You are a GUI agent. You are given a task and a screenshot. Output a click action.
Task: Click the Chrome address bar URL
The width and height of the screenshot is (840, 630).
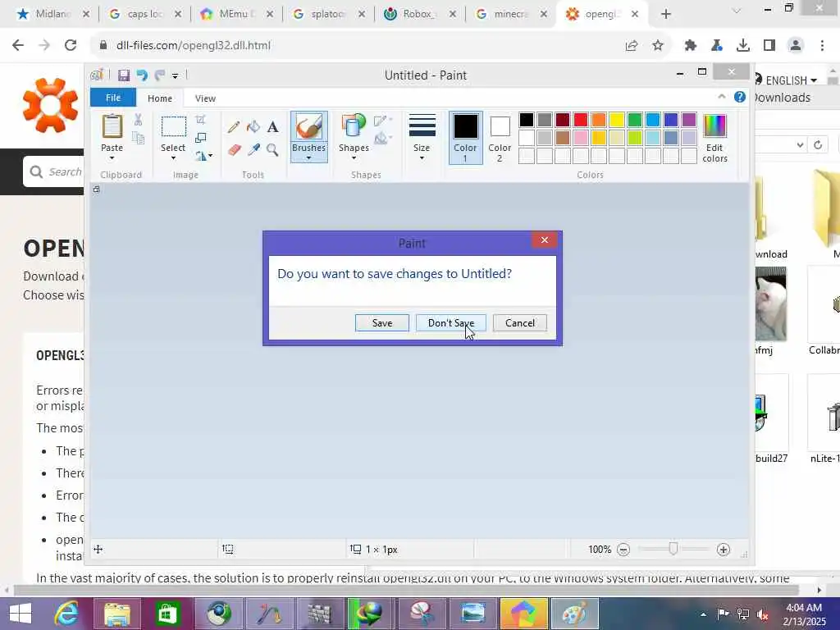(194, 46)
